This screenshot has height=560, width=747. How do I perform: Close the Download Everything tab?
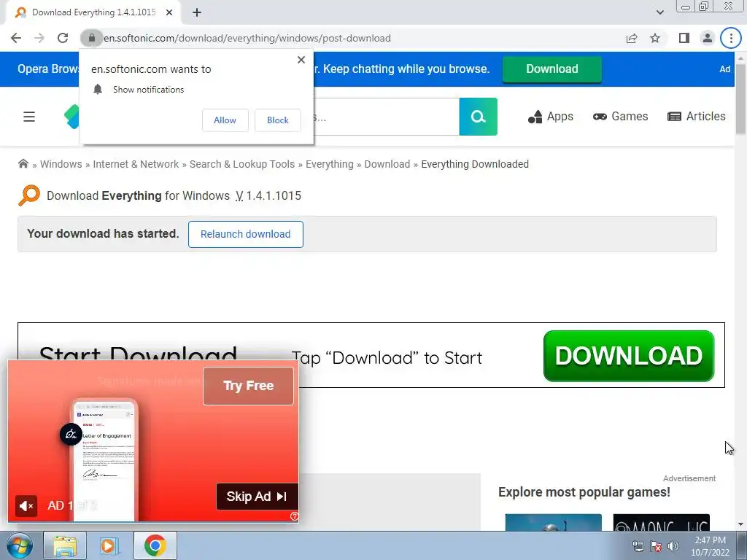(x=169, y=12)
